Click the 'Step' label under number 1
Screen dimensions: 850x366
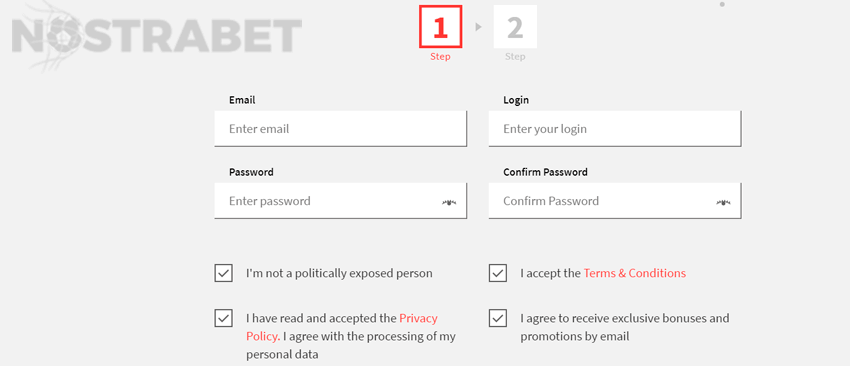[x=440, y=56]
